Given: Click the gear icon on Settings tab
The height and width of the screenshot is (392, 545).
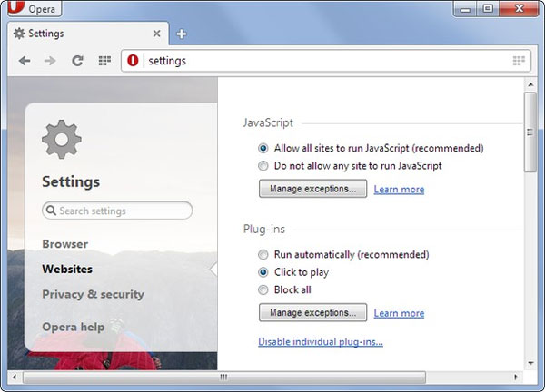Looking at the screenshot, I should coord(19,34).
